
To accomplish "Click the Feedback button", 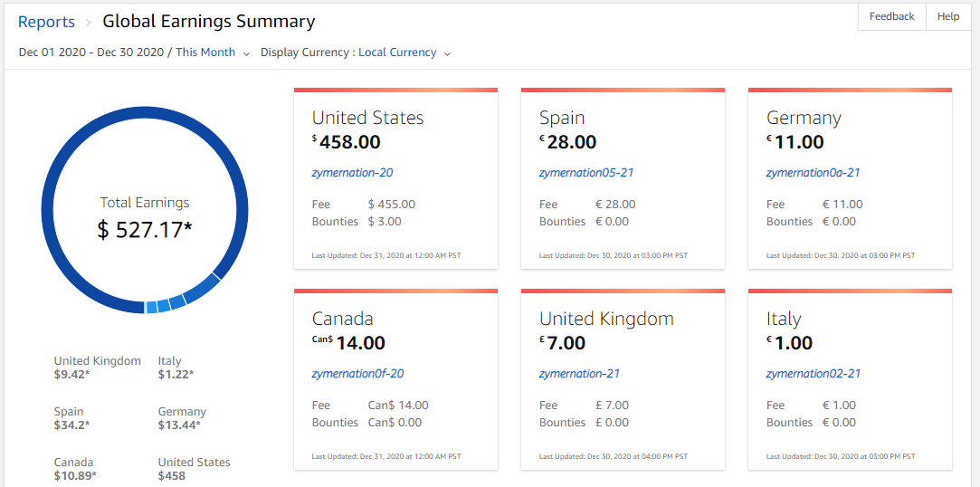I will [x=891, y=16].
